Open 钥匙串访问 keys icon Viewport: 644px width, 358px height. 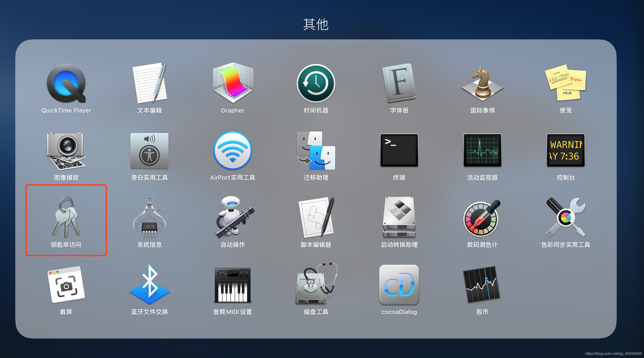[x=66, y=217]
